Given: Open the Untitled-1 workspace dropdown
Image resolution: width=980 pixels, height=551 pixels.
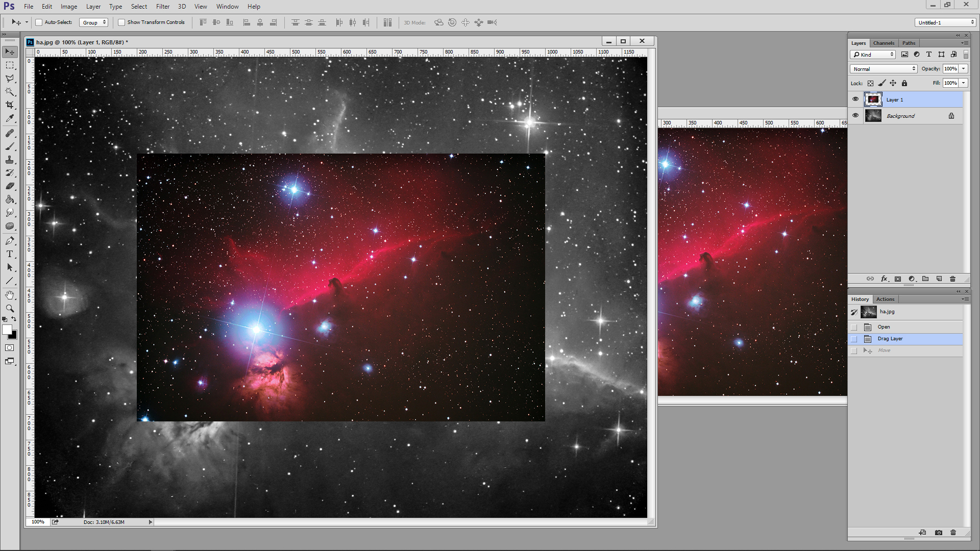Looking at the screenshot, I should 945,22.
